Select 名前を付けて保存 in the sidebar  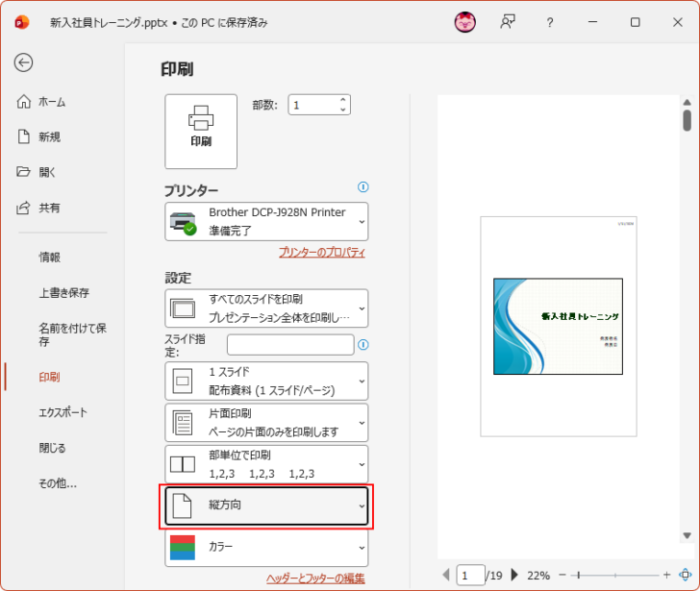click(72, 335)
